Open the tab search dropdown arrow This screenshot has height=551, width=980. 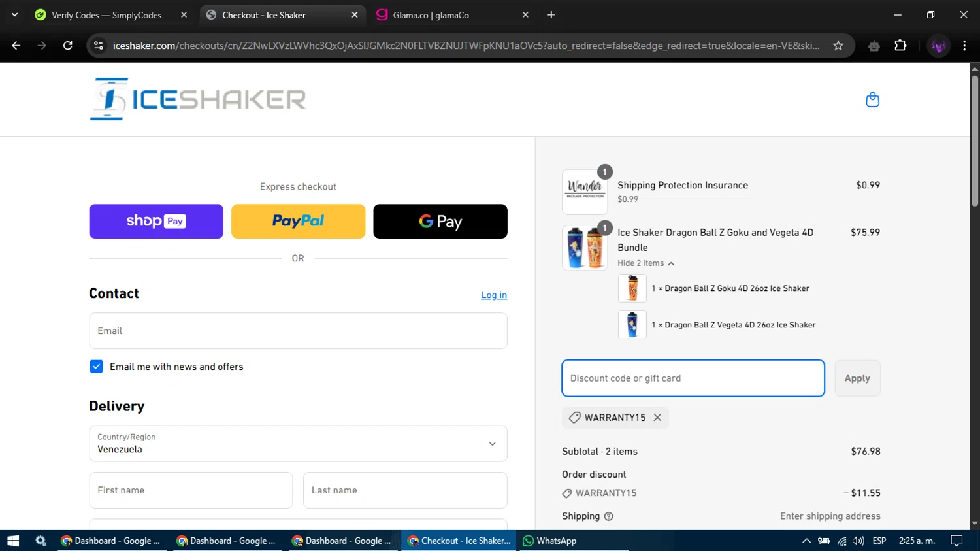14,15
